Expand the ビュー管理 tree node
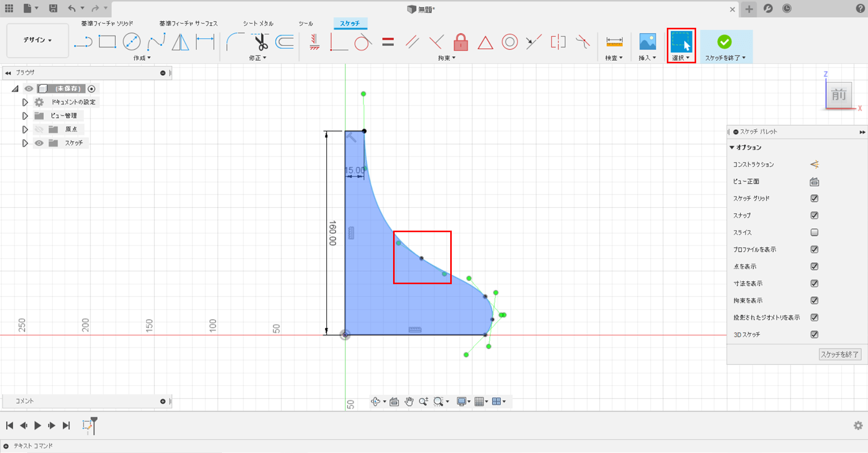This screenshot has width=868, height=453. pyautogui.click(x=25, y=116)
